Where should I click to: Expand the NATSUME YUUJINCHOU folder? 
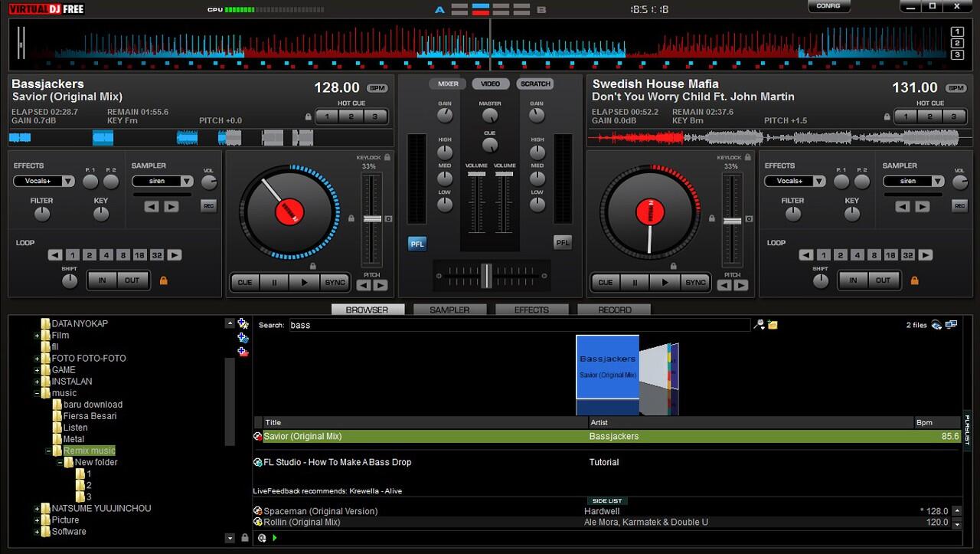(37, 509)
